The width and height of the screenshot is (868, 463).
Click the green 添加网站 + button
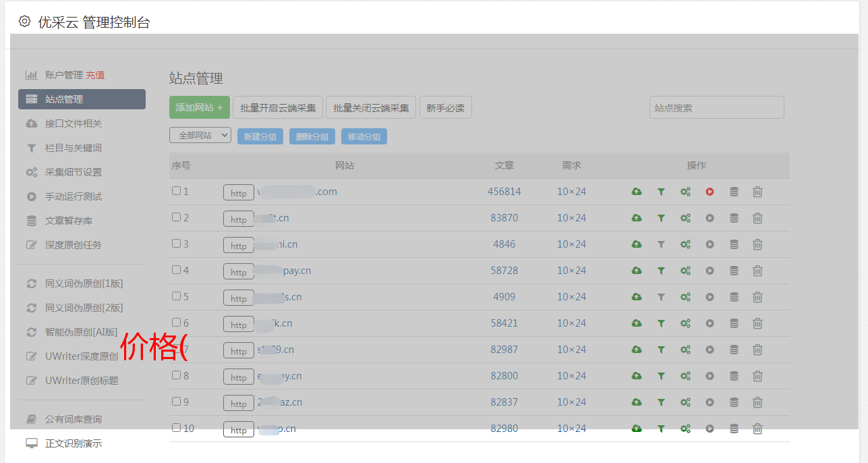(x=199, y=107)
